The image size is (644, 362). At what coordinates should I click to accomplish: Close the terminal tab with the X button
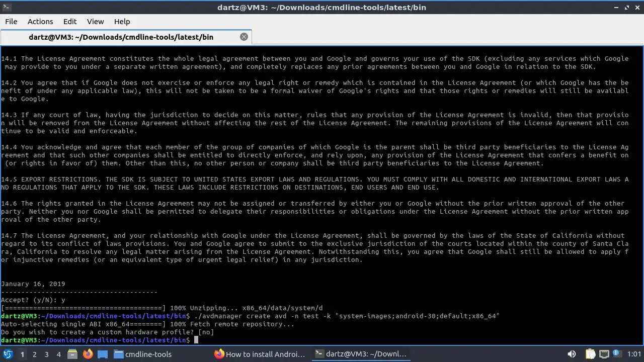click(244, 37)
